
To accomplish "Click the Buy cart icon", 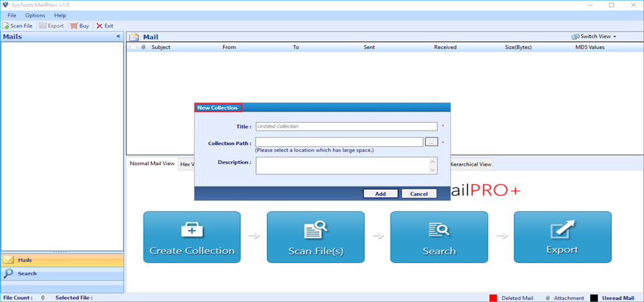I will [74, 26].
